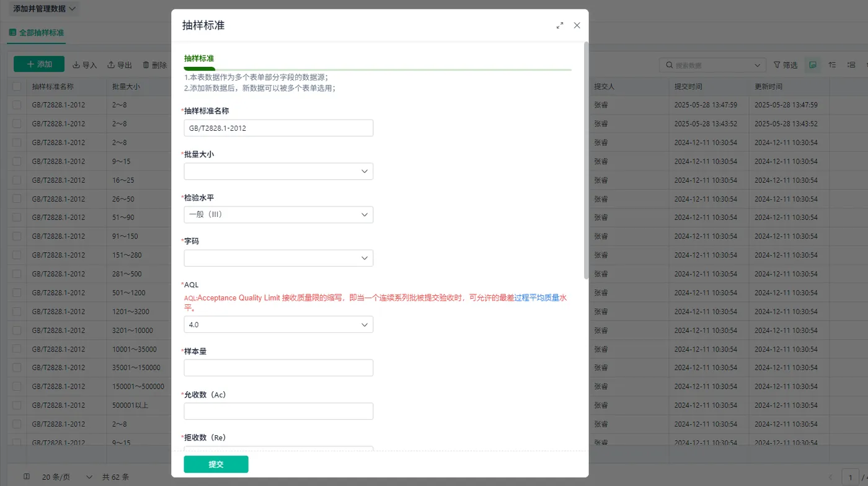Click the 允收数（Ac）input field
868x486 pixels.
click(278, 411)
